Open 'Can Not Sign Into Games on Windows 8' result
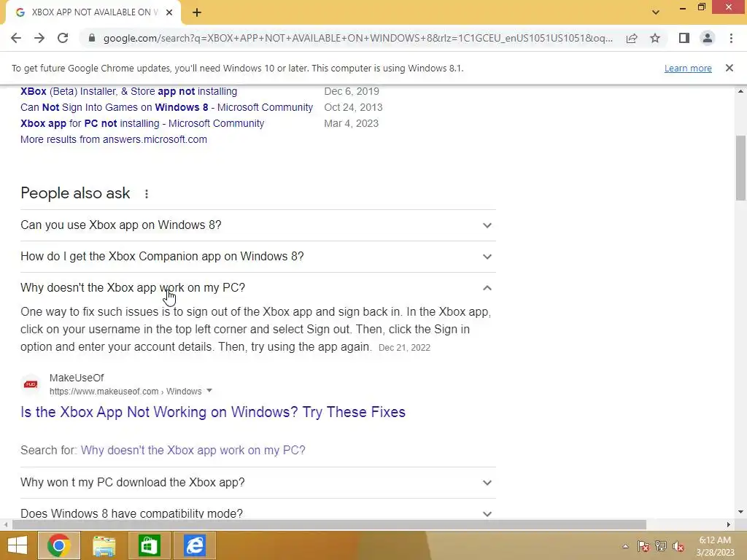 pos(167,108)
